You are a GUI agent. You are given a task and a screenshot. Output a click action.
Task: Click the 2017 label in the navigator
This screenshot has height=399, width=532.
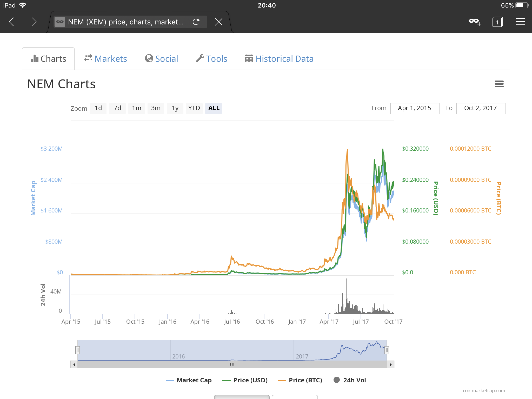(x=302, y=356)
